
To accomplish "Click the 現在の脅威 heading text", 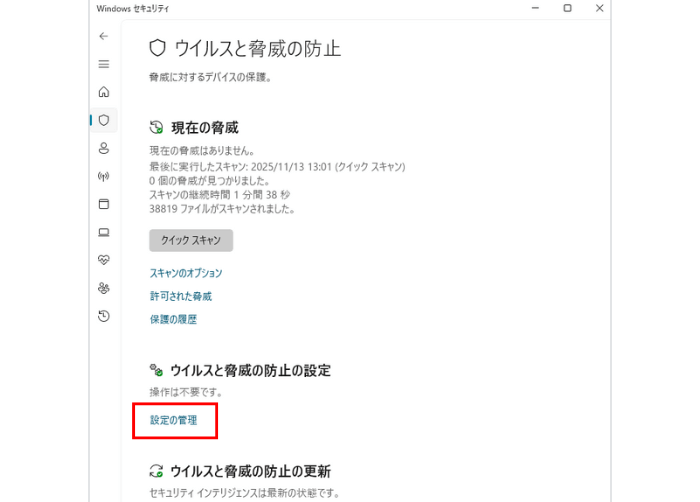I will pyautogui.click(x=205, y=128).
